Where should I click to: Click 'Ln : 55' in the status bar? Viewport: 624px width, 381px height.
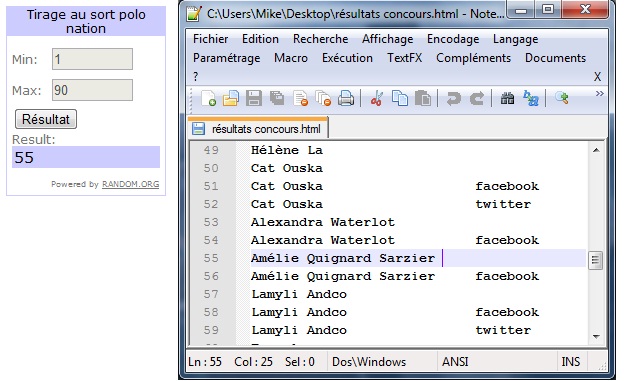pos(205,361)
